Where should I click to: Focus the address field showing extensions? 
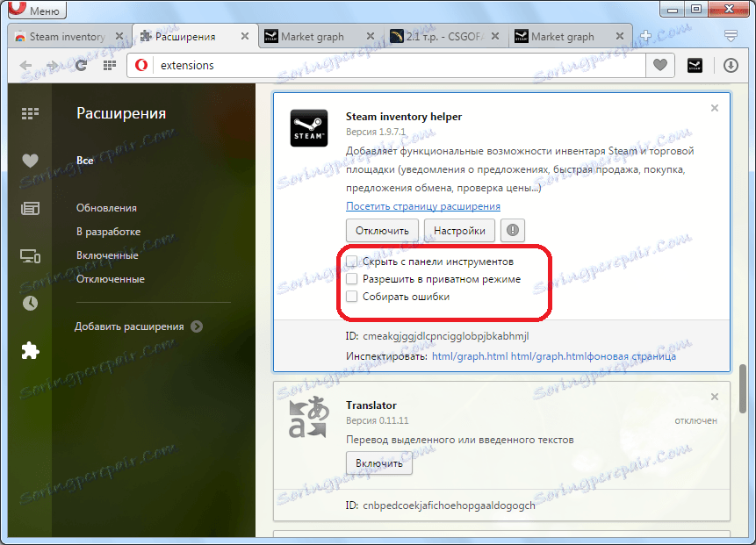[x=400, y=65]
